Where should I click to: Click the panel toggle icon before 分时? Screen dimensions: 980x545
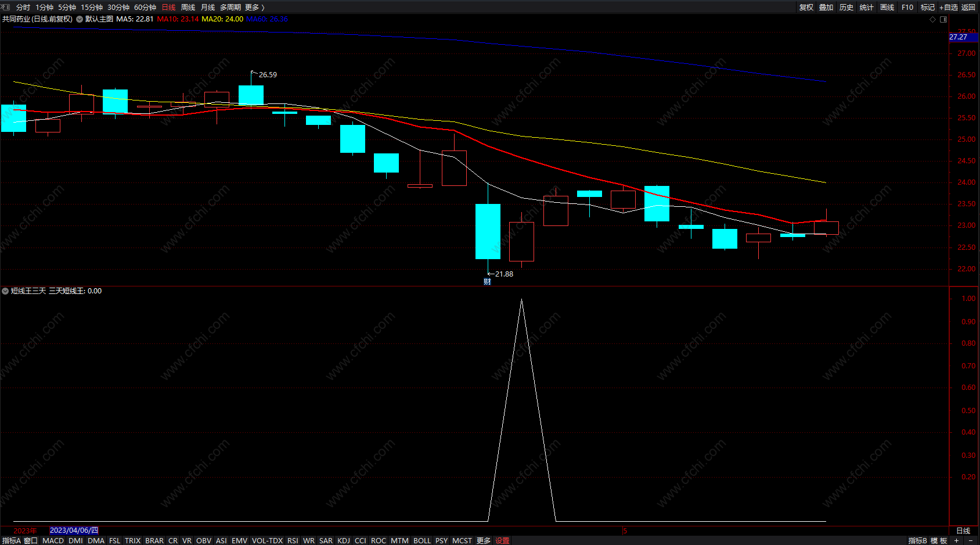[6, 7]
